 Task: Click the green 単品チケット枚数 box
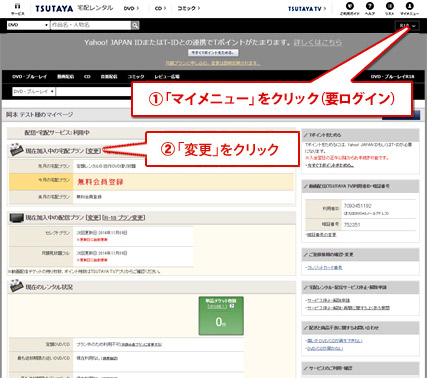(221, 316)
